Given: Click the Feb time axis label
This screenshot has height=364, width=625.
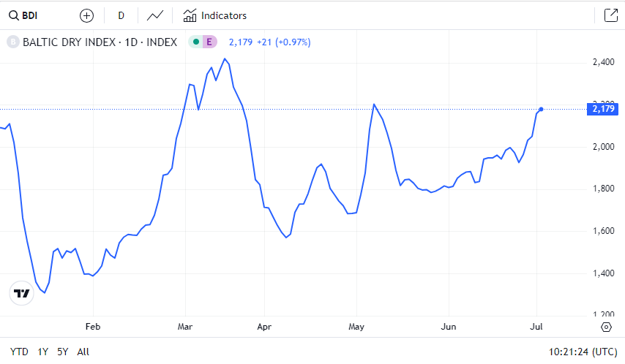Looking at the screenshot, I should (x=93, y=327).
